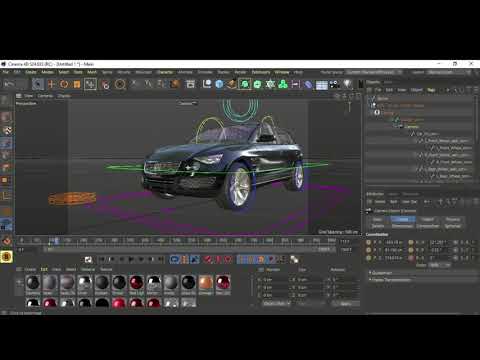Toggle keyframe dot beside P . Y

point(369,250)
